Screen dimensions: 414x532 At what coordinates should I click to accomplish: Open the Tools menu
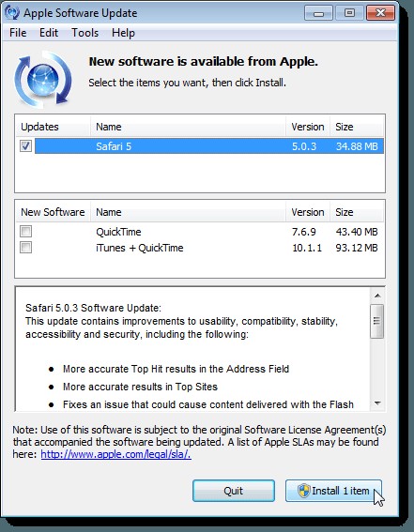(84, 33)
